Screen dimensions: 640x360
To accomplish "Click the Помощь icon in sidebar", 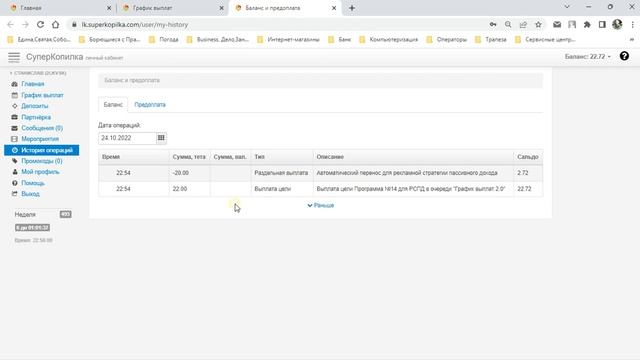I will (15, 183).
